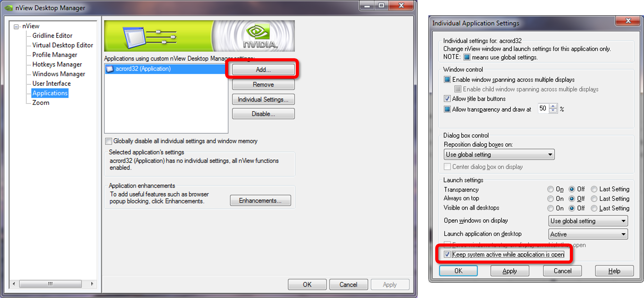Click the tree panel horizontal scrollbar
The height and width of the screenshot is (298, 644).
click(x=53, y=284)
